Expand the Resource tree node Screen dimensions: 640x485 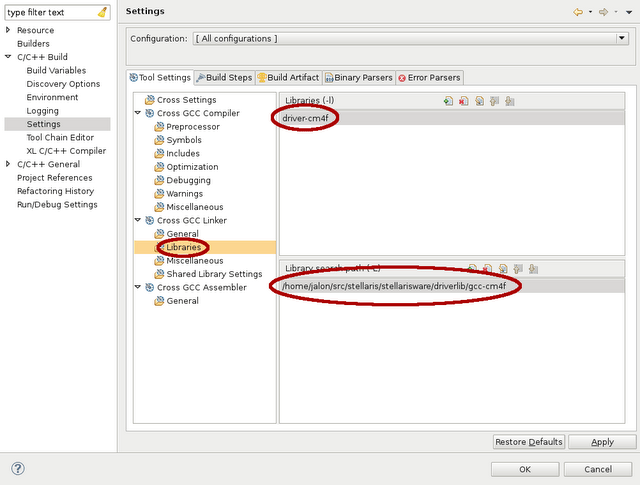pyautogui.click(x=9, y=31)
